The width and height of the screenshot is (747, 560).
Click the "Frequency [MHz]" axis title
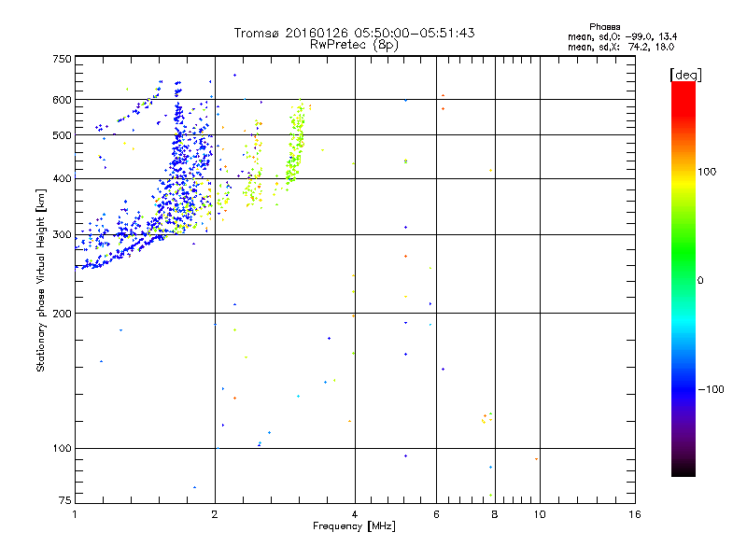[354, 526]
